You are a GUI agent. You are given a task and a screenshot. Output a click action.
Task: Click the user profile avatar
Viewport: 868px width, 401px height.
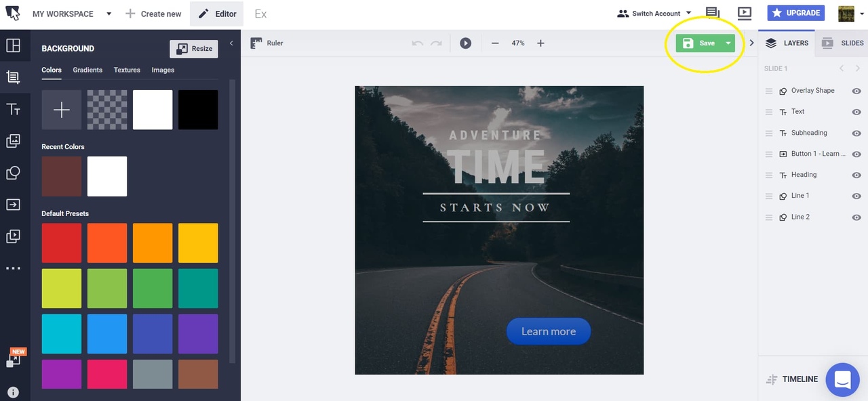click(x=846, y=14)
